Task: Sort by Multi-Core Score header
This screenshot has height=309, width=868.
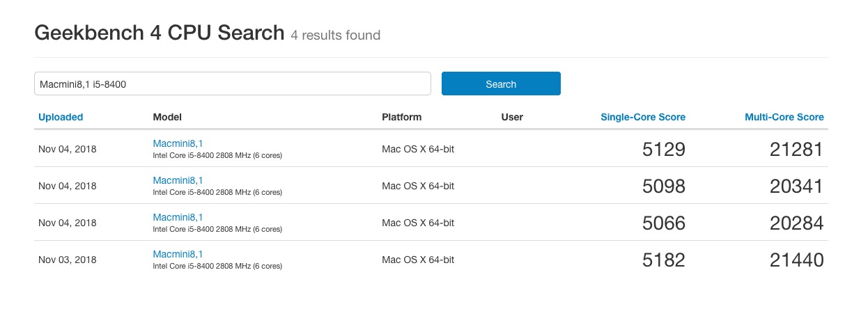Action: click(x=784, y=117)
